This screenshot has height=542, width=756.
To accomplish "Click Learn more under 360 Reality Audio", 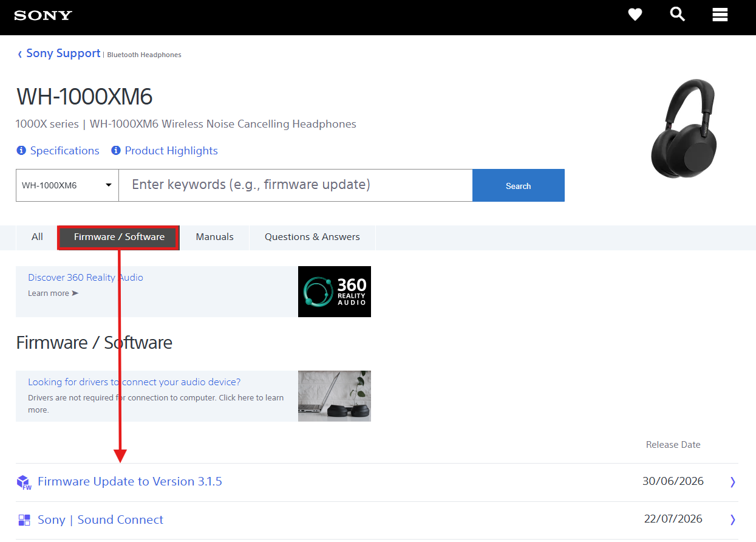I will point(53,293).
